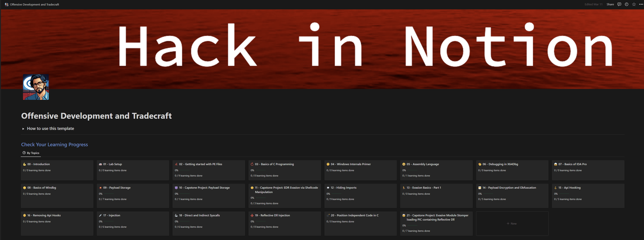
Task: Click icon of 07 - Basics of IDA Pro
Action: coord(556,164)
